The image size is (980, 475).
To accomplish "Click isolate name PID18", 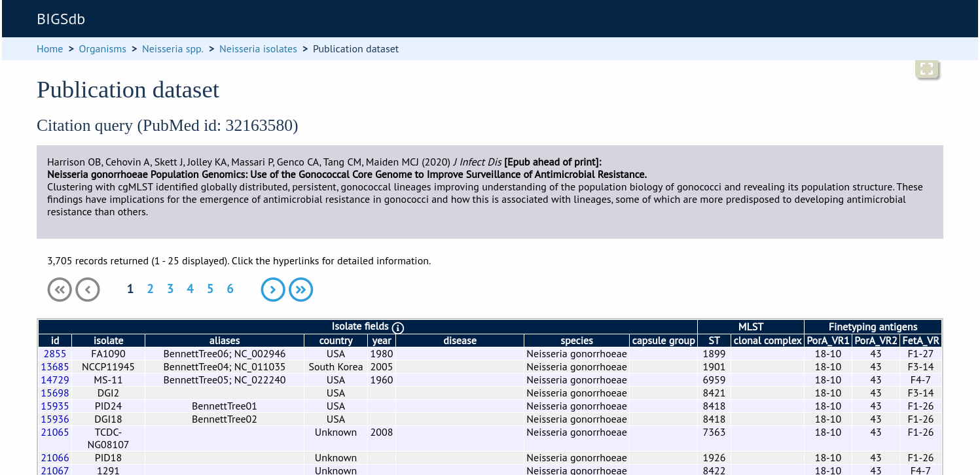I will 109,458.
